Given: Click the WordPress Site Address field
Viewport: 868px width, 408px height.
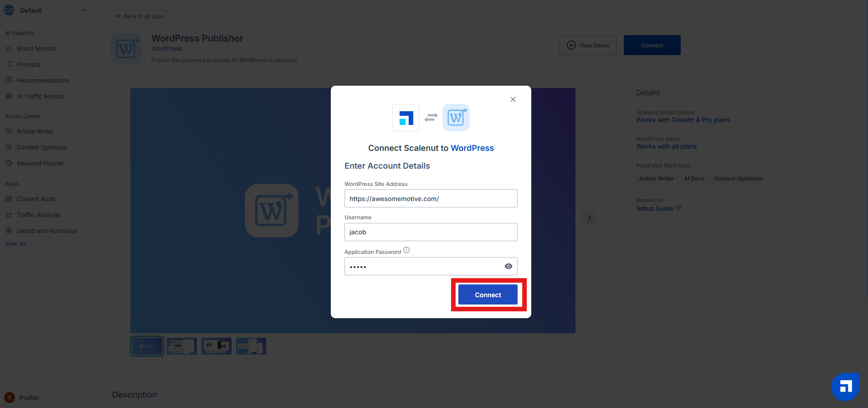Looking at the screenshot, I should (431, 199).
